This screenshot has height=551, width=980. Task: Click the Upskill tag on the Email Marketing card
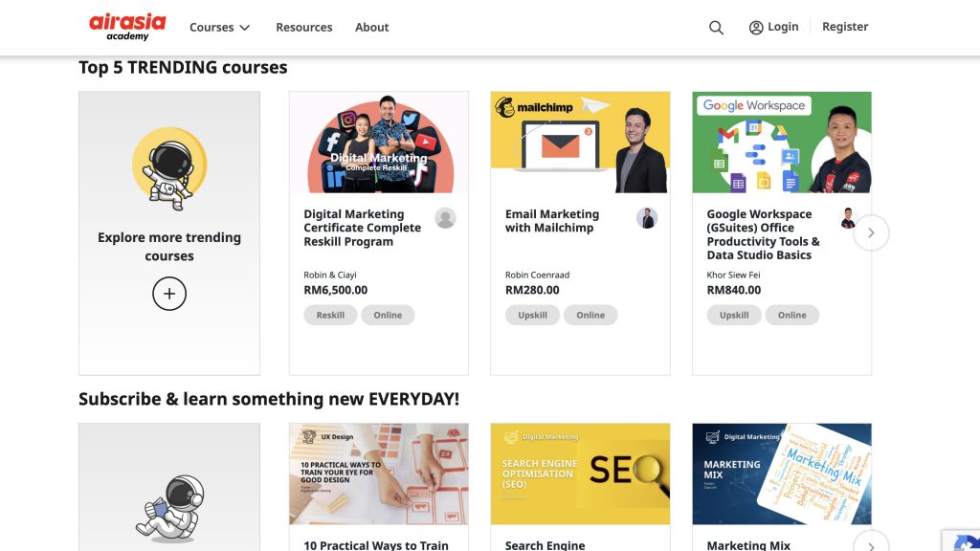pos(532,315)
